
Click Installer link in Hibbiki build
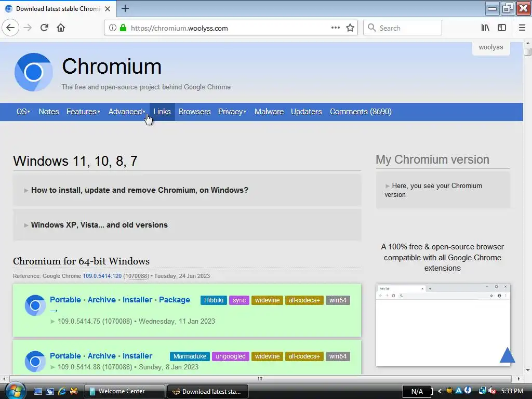click(137, 300)
